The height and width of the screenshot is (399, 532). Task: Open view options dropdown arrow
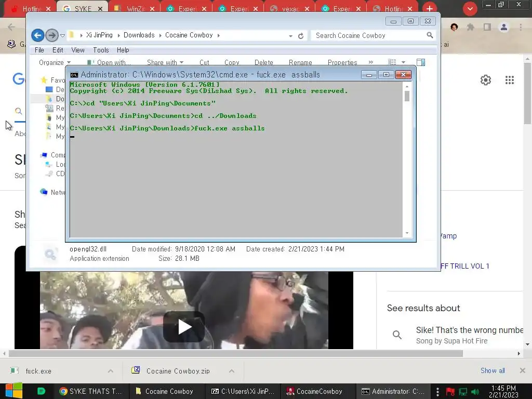pos(403,62)
